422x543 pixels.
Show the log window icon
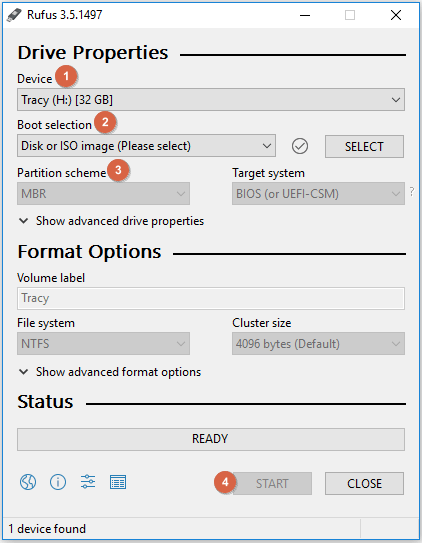pos(118,482)
